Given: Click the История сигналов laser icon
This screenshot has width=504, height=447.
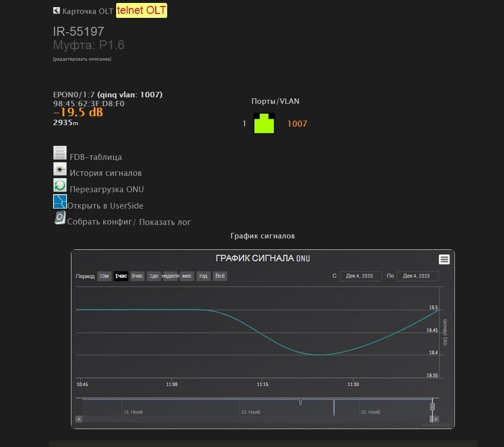Looking at the screenshot, I should coord(60,169).
